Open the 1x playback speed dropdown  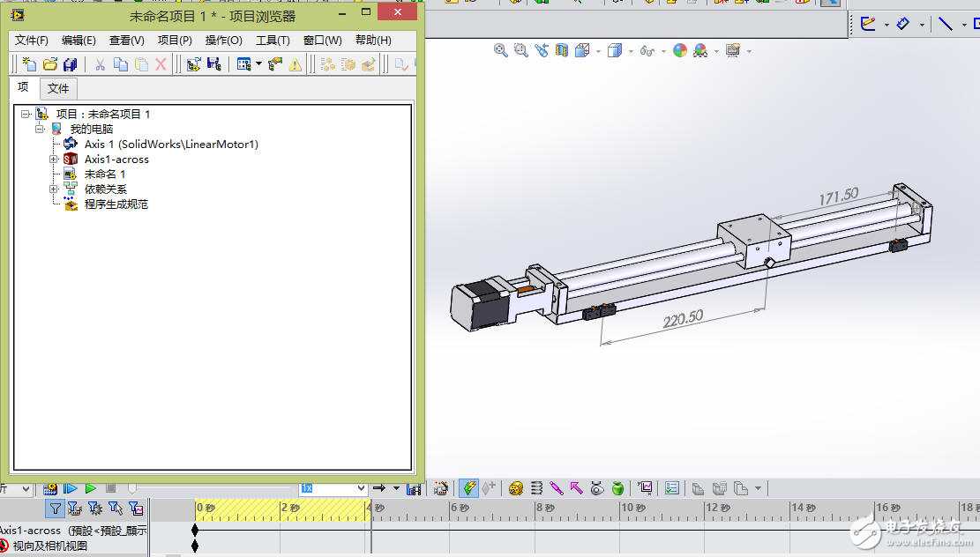click(x=360, y=488)
